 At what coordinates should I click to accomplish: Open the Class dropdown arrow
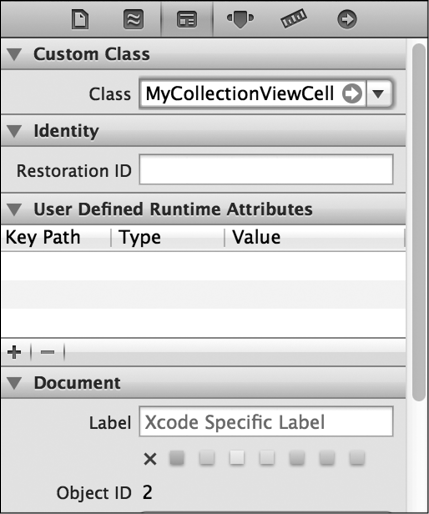point(379,94)
